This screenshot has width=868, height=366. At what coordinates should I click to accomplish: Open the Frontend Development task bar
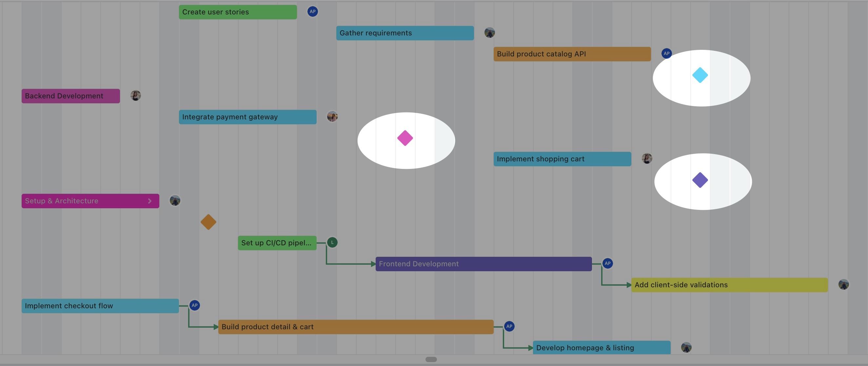(x=483, y=264)
